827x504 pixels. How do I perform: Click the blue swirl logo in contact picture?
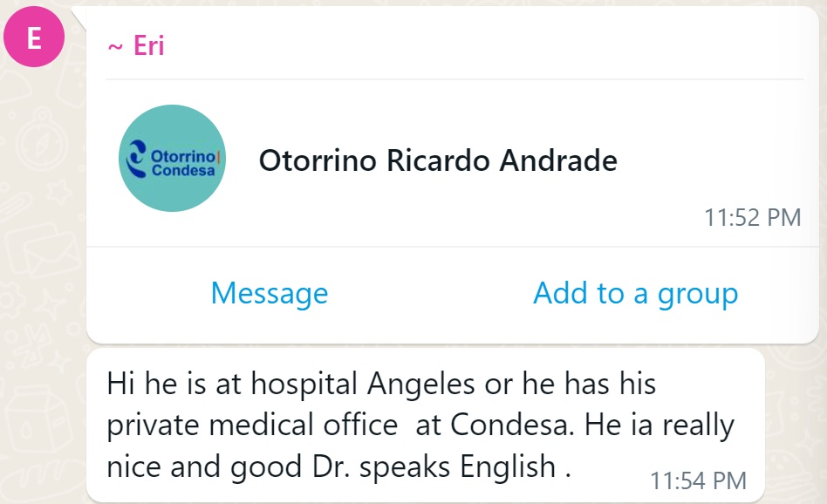click(x=137, y=159)
